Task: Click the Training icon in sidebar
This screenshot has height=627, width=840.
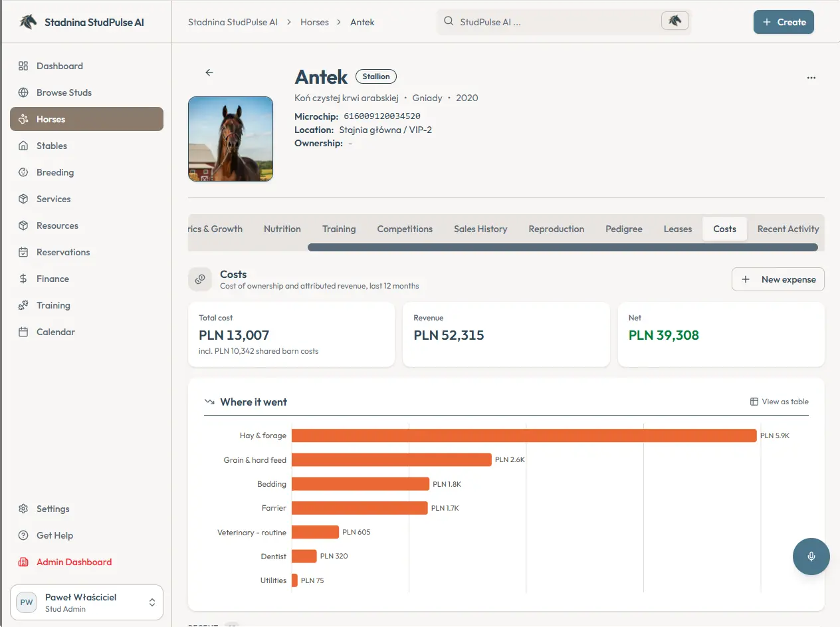Action: pos(23,305)
